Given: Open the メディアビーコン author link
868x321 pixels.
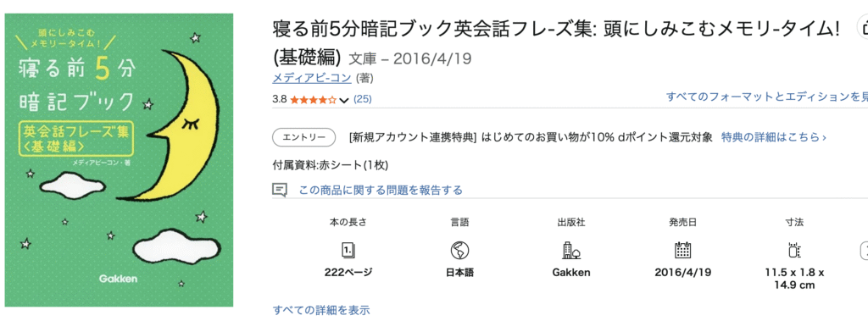Looking at the screenshot, I should [x=312, y=78].
